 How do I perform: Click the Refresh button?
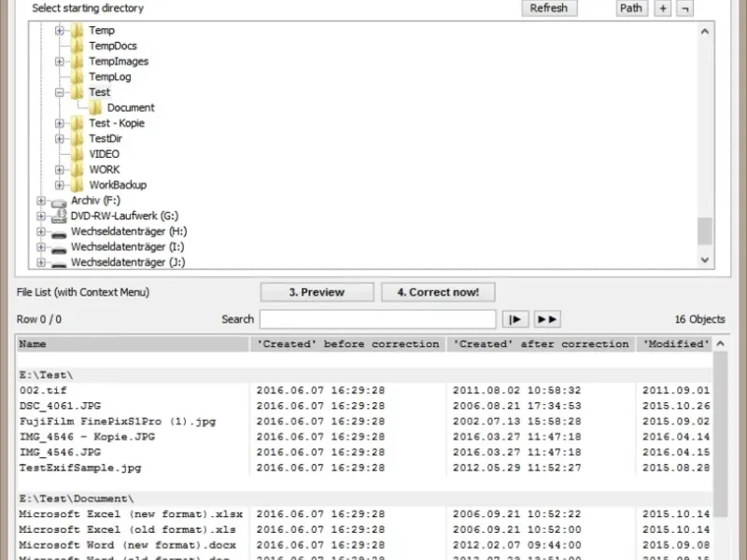549,8
